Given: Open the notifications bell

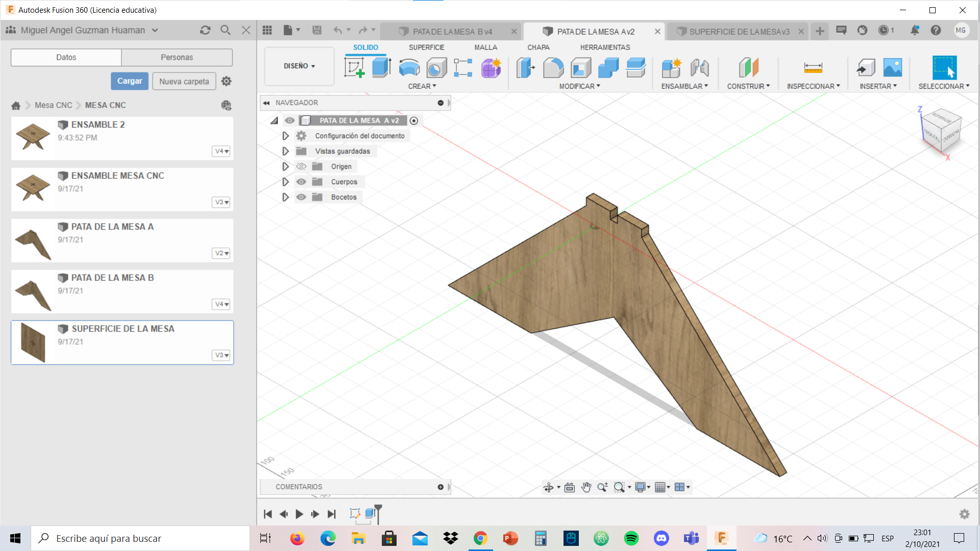Looking at the screenshot, I should pyautogui.click(x=915, y=30).
